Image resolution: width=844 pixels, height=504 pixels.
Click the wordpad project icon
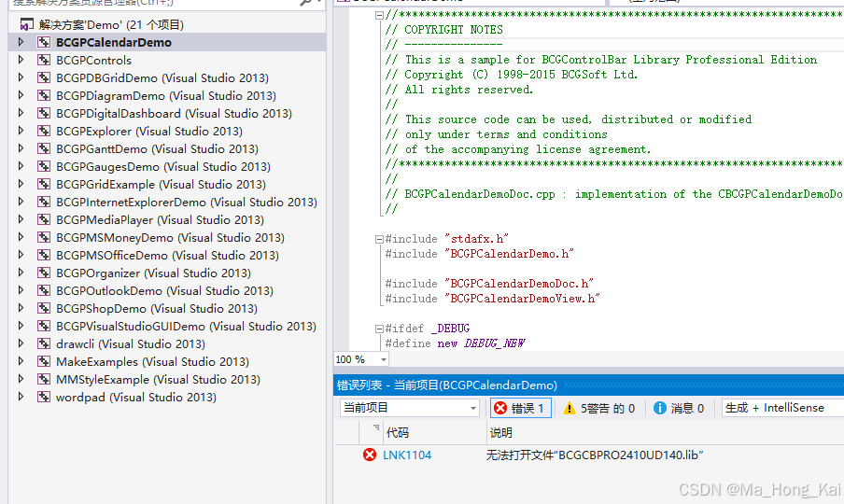[44, 397]
